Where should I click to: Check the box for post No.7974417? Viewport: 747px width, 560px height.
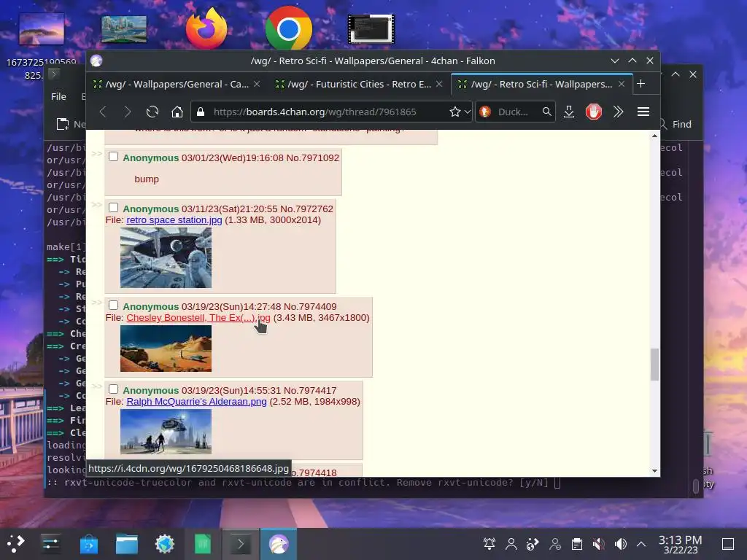pos(113,389)
